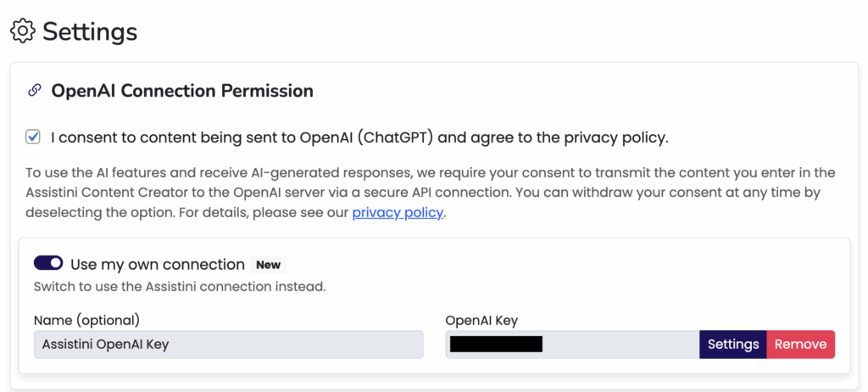868x392 pixels.
Task: Click the "I consent to content" label text
Action: point(359,137)
